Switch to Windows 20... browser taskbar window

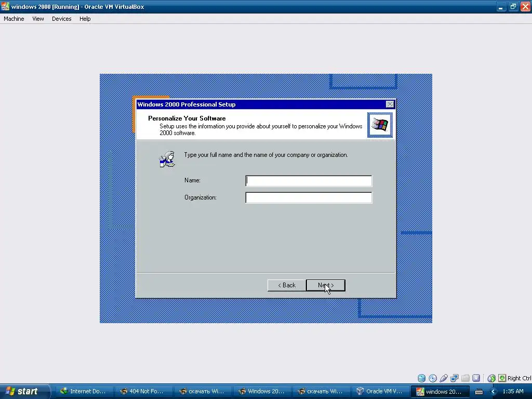coord(262,391)
